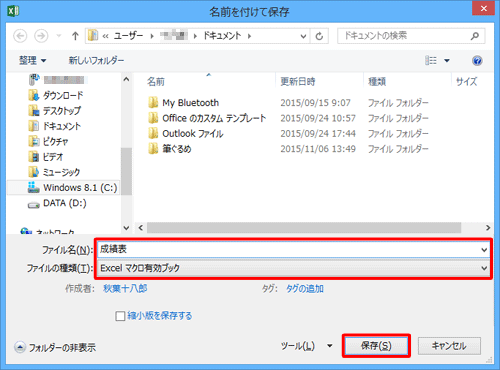Close the 名前を付けて保存 dialog
Viewport: 500px width, 370px height.
click(483, 9)
